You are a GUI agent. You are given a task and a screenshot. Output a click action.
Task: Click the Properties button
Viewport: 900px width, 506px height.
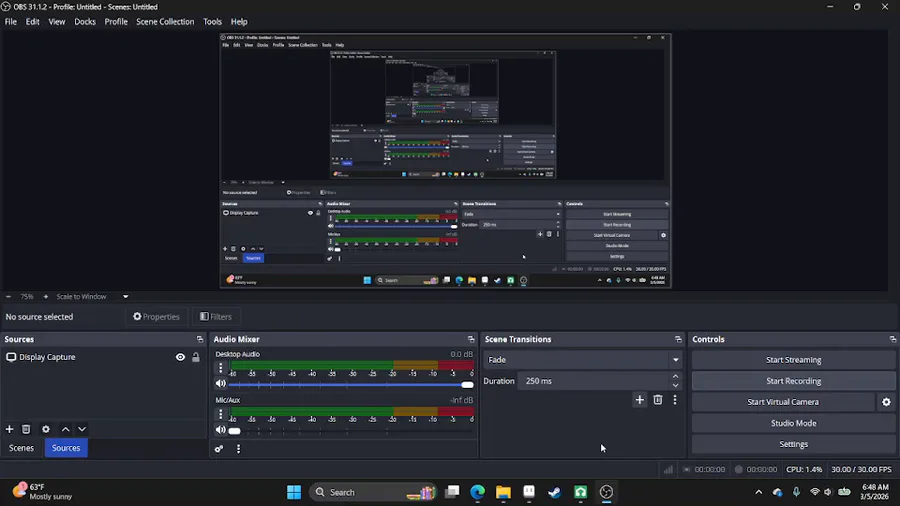pyautogui.click(x=156, y=317)
